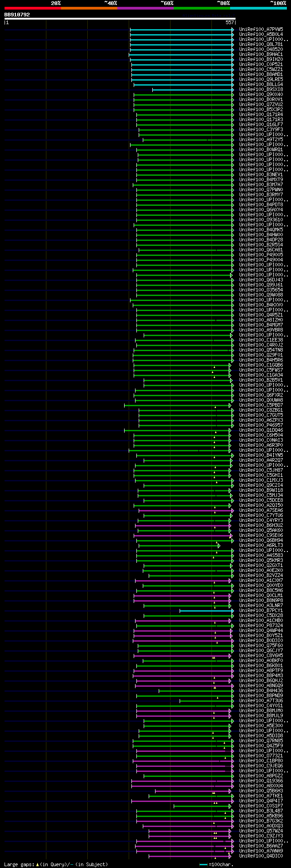The width and height of the screenshot is (291, 868).
Task: Click the query name BB910792
Action: (17, 15)
